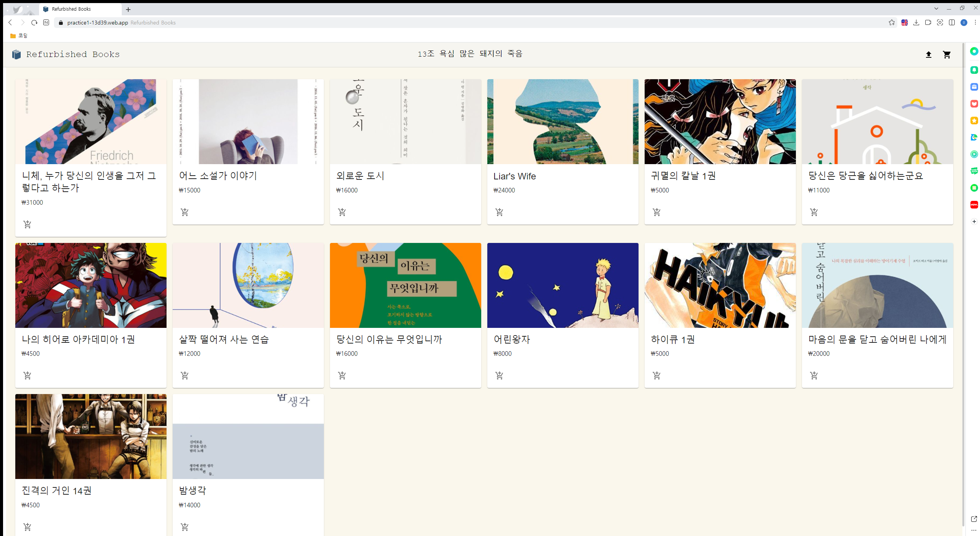This screenshot has height=536, width=980.
Task: Click the 어린왕자 book cover
Action: (x=562, y=285)
